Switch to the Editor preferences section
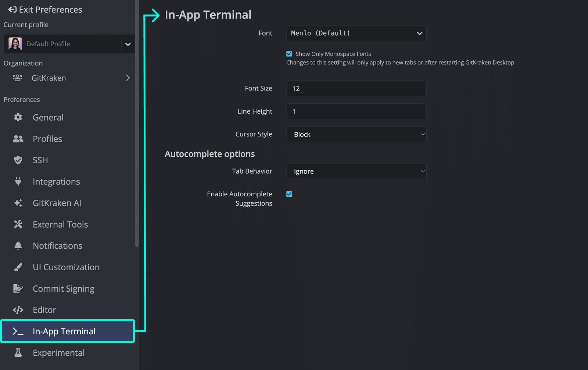The width and height of the screenshot is (588, 370). click(x=44, y=310)
